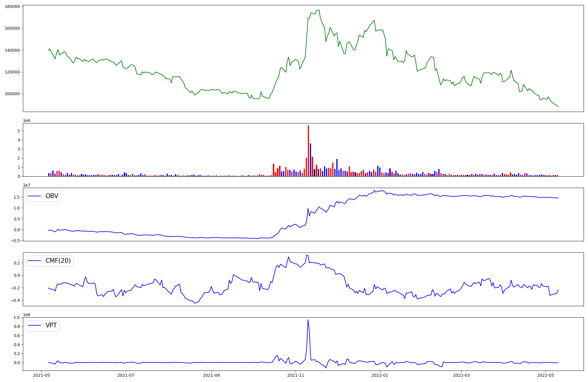
Task: Click the 2022-01 x-axis date tick
Action: (380, 375)
